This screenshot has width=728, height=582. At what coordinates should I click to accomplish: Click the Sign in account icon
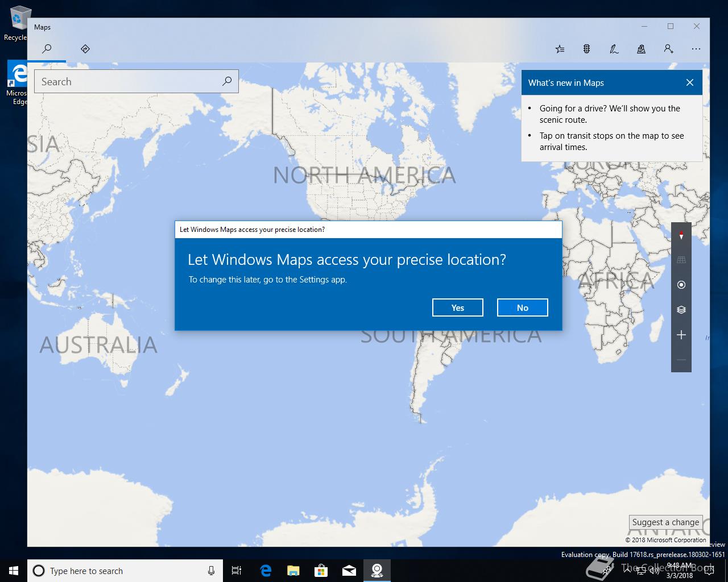click(x=668, y=49)
